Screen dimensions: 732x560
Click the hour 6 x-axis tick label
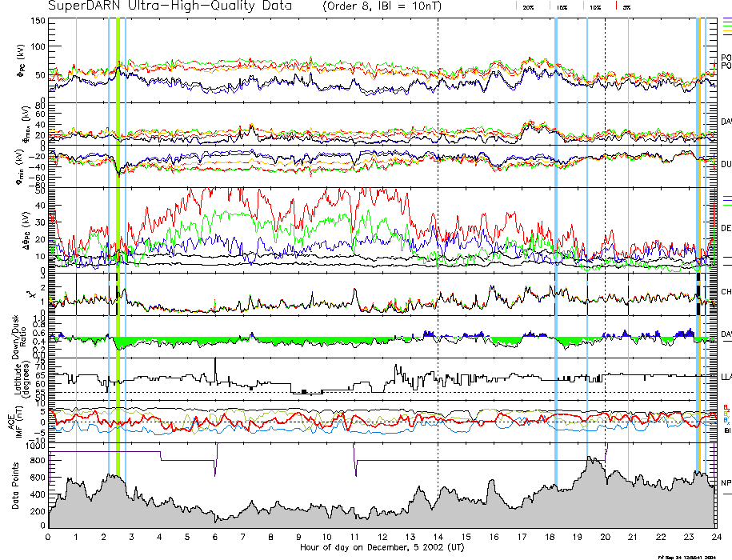(x=215, y=537)
